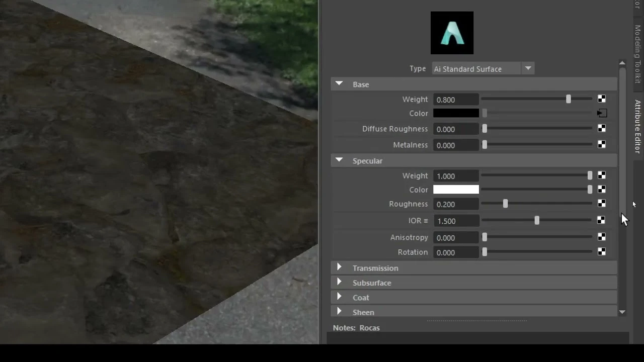Open the IOR presets menu icon
The image size is (644, 362).
(x=426, y=221)
